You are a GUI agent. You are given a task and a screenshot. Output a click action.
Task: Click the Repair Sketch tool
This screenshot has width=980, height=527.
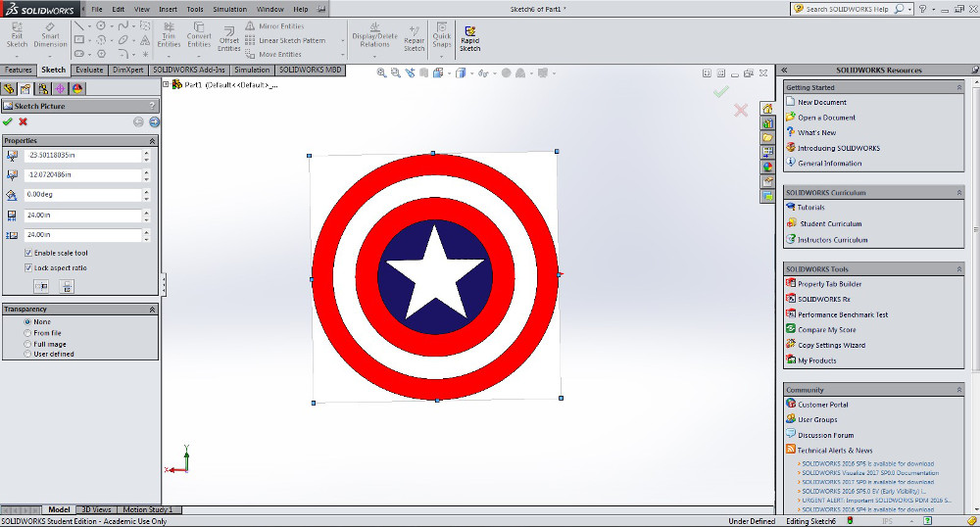point(414,39)
